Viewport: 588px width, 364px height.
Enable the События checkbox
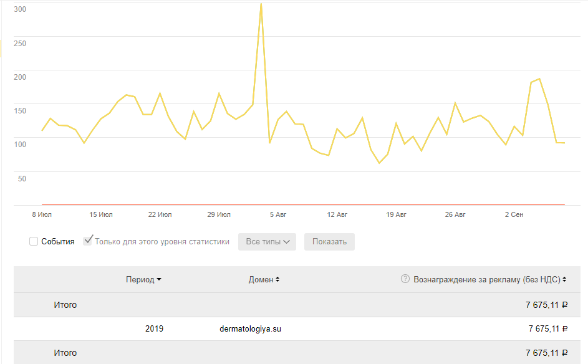(34, 241)
